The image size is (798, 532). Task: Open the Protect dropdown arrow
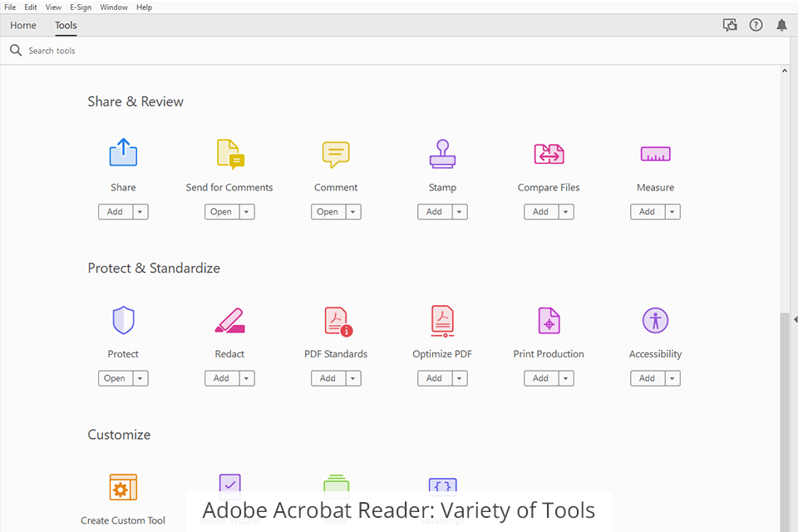140,378
